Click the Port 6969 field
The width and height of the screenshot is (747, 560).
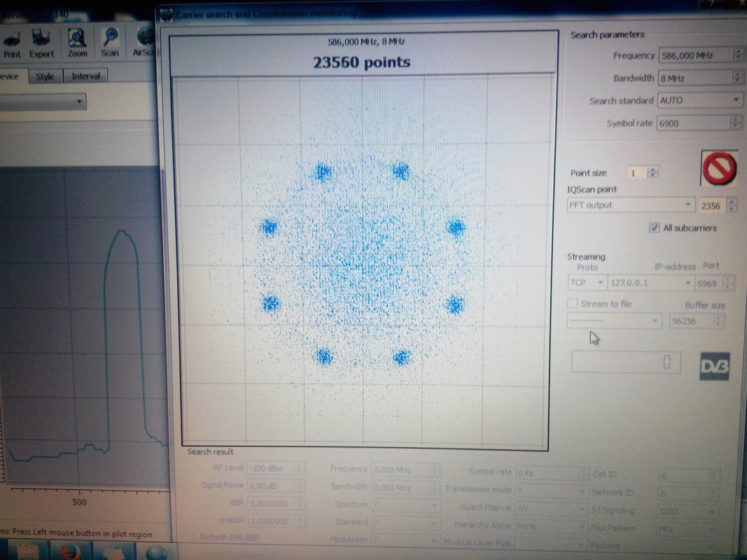click(710, 283)
